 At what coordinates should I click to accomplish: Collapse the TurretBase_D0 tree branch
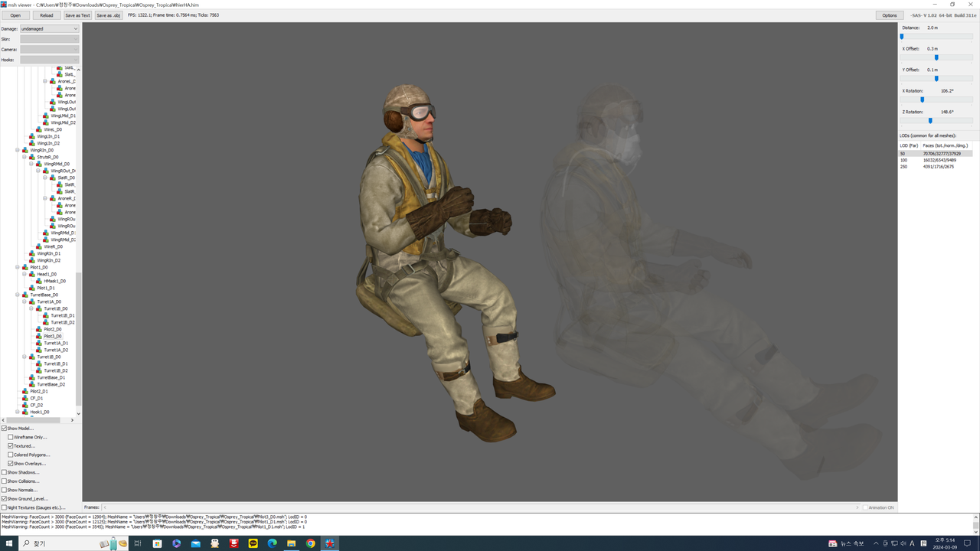17,294
